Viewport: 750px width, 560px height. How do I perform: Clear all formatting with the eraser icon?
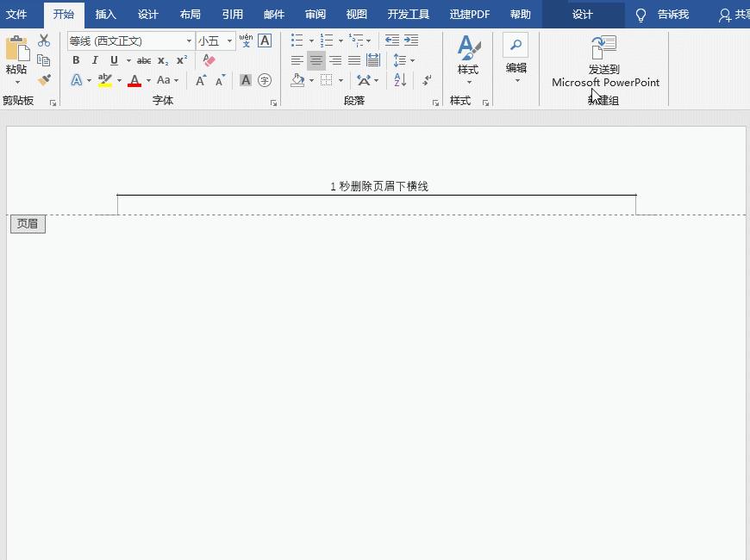(x=209, y=60)
